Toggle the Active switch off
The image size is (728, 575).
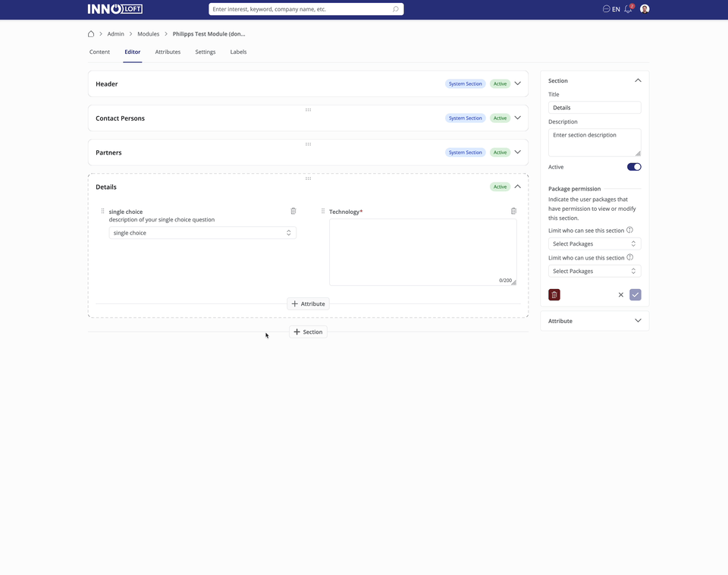pos(633,167)
